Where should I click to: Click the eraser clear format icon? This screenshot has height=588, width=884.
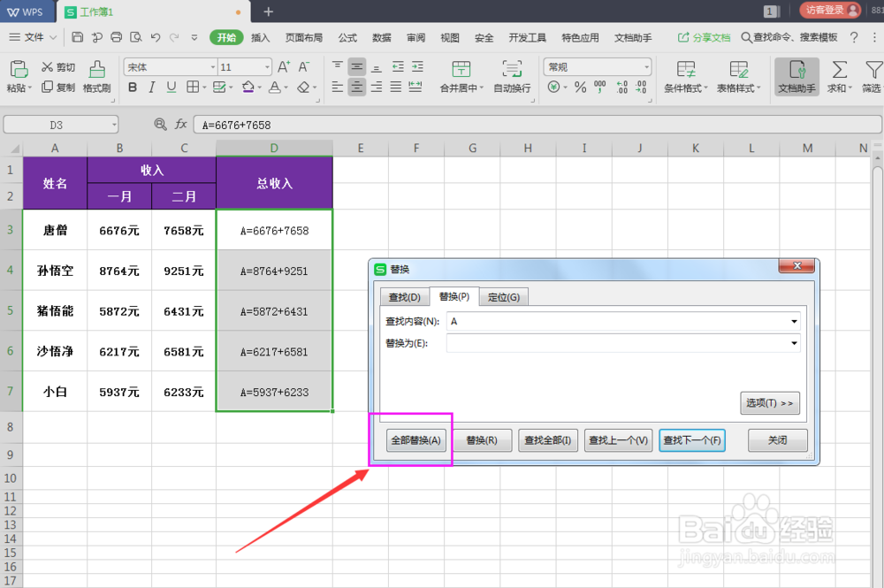[x=303, y=87]
